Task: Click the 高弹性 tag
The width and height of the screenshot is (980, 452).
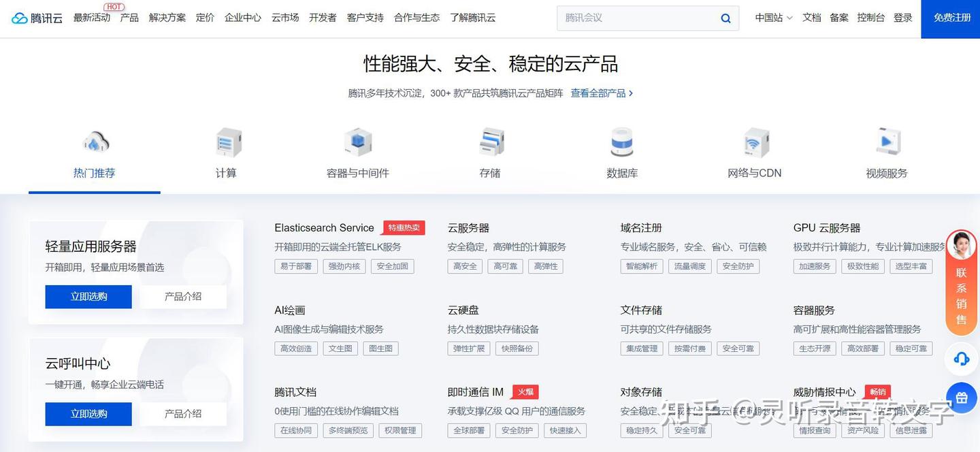Action: pyautogui.click(x=546, y=266)
